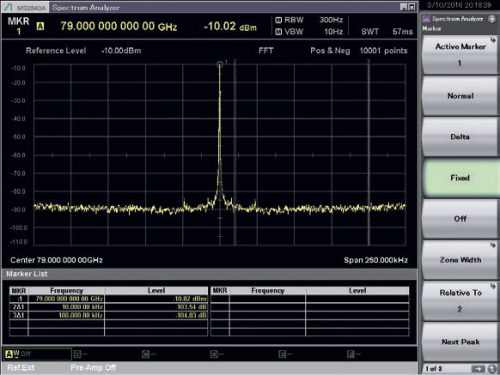Image resolution: width=500 pixels, height=375 pixels.
Task: Click the round icon at top of side panel
Action: click(492, 19)
